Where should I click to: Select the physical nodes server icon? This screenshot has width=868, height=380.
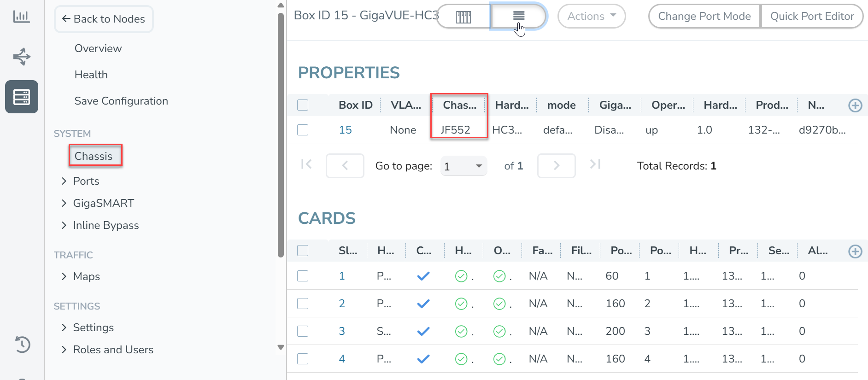[x=22, y=97]
